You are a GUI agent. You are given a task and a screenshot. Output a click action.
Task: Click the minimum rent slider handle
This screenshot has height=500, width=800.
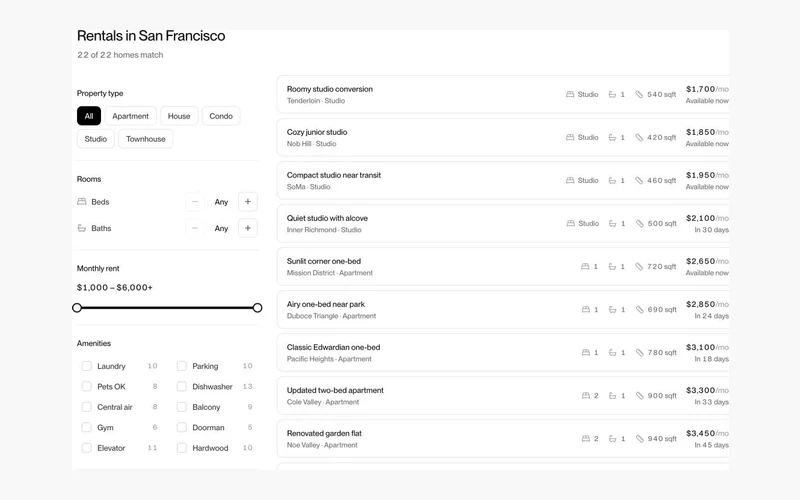(x=77, y=308)
